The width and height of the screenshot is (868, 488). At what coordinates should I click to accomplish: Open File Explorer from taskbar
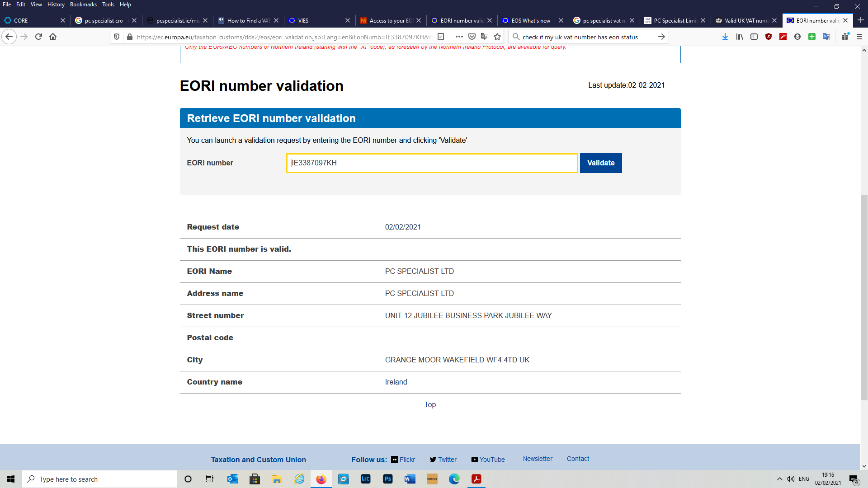pyautogui.click(x=277, y=479)
